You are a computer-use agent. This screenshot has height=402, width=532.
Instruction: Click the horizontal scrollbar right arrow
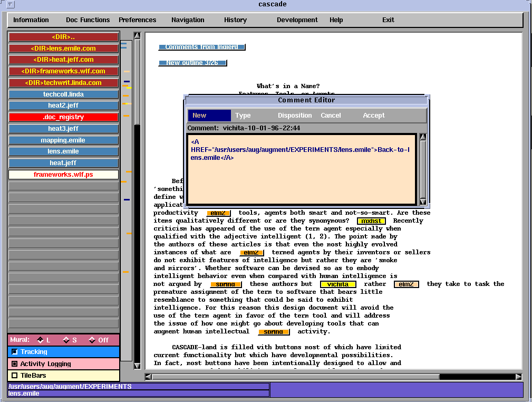click(x=518, y=377)
